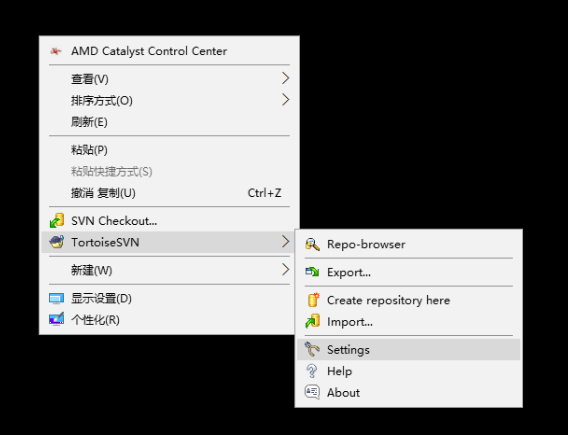Image resolution: width=568 pixels, height=435 pixels.
Task: Click the AMD Catalyst Control Center icon
Action: pyautogui.click(x=56, y=51)
